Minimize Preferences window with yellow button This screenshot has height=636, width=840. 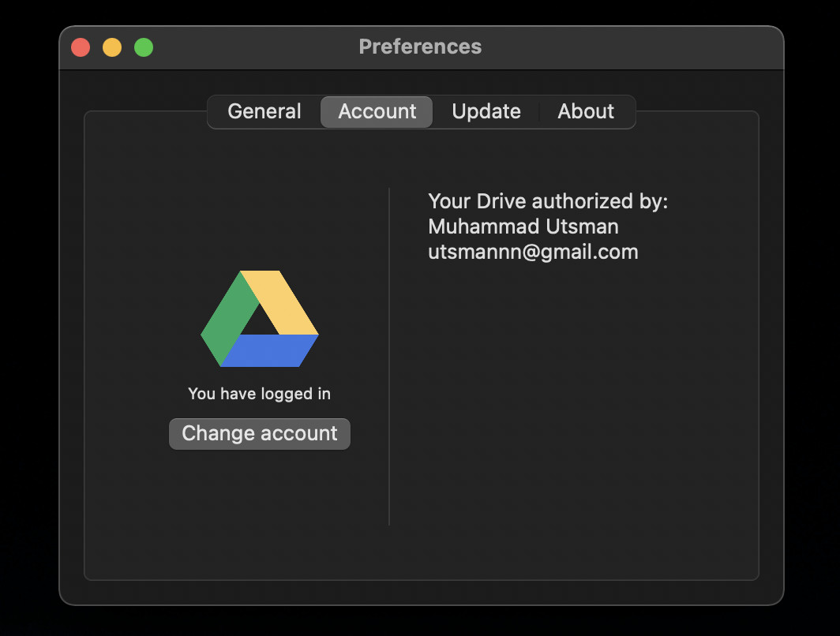(x=112, y=47)
